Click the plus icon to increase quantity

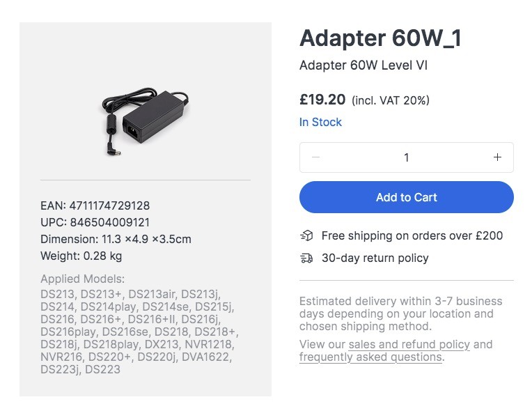pyautogui.click(x=497, y=157)
